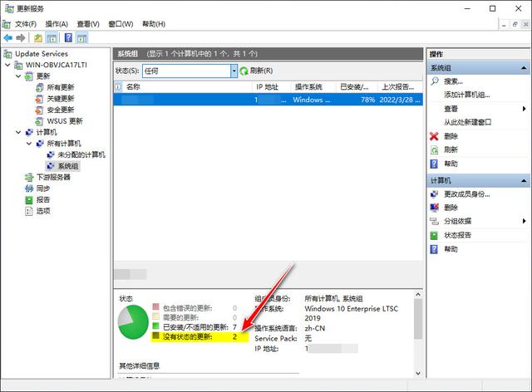
Task: Open the 操作(A) menu
Action: pos(57,24)
